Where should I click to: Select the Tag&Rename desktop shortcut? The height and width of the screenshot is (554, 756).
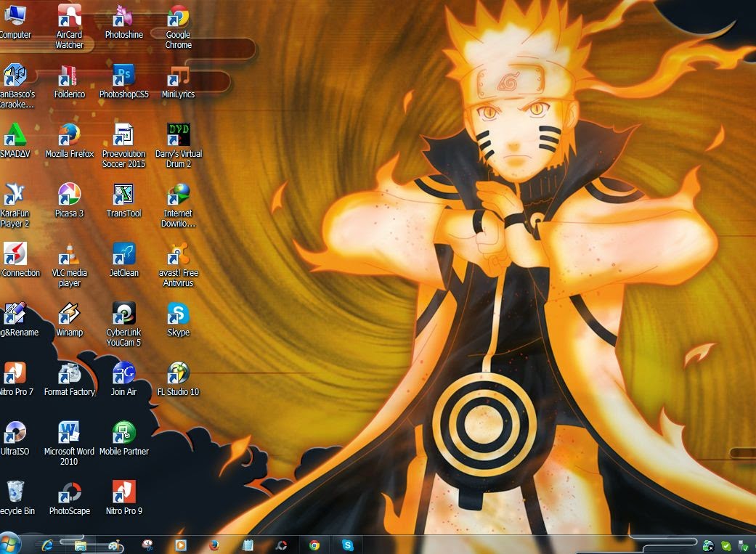pyautogui.click(x=18, y=319)
